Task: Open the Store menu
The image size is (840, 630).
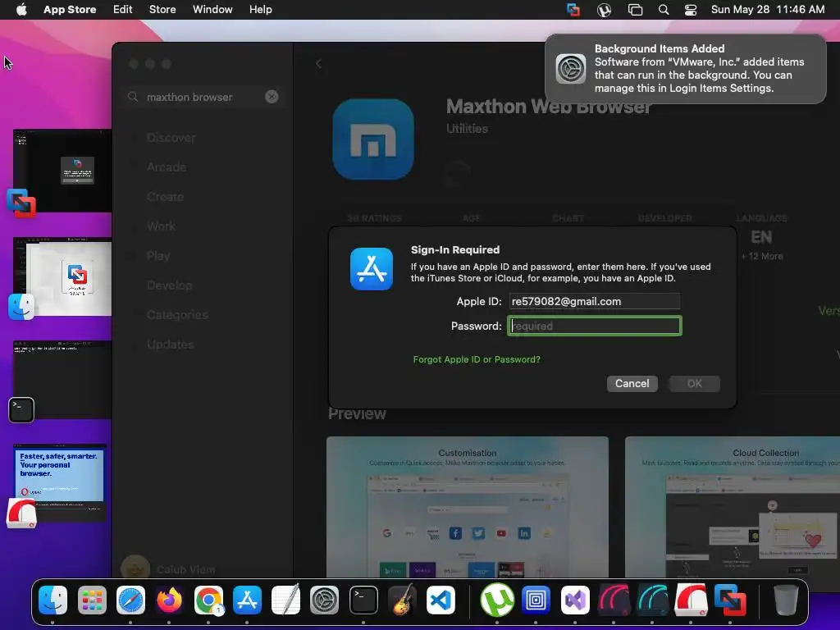Action: (x=162, y=10)
